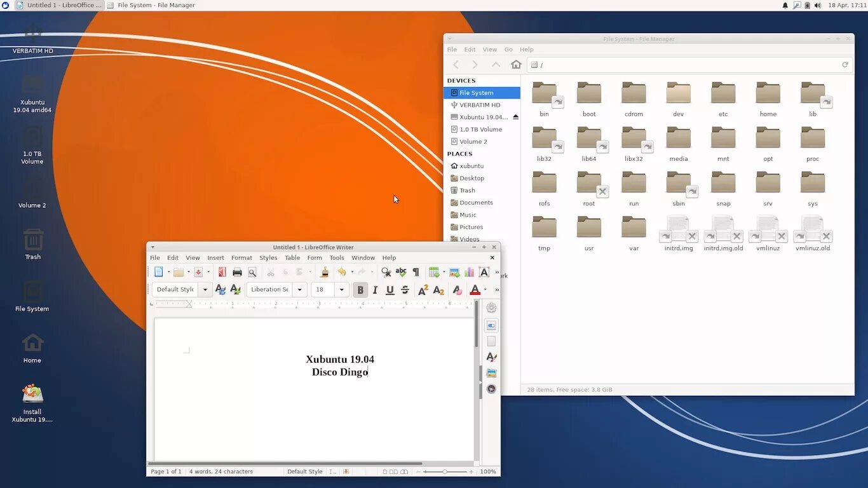Screen dimensions: 868x488
Task: Apply the red font color
Action: (x=475, y=290)
